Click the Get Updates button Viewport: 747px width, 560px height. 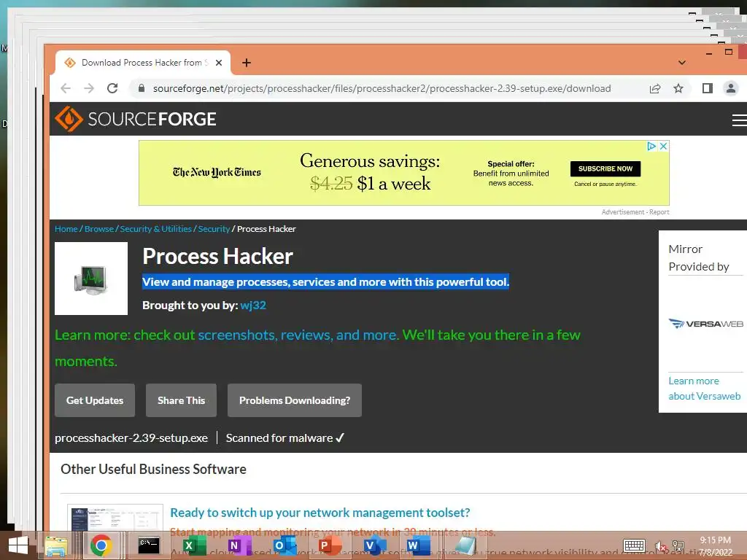click(x=95, y=400)
